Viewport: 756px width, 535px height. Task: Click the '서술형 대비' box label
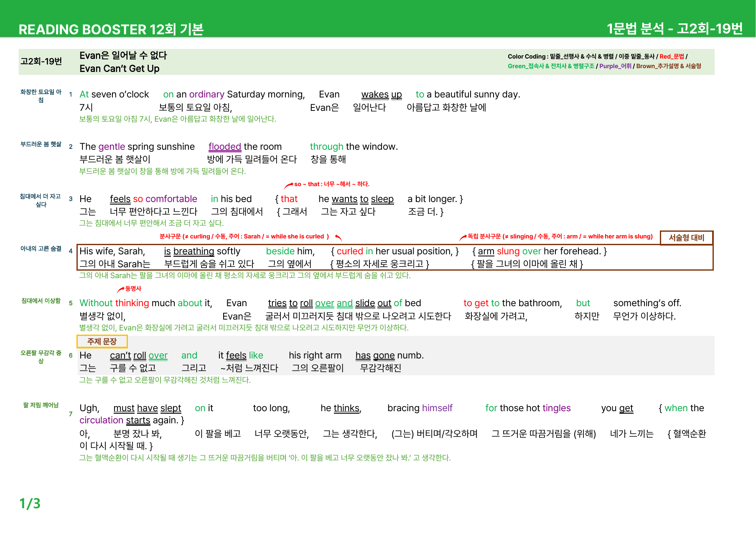coord(686,238)
